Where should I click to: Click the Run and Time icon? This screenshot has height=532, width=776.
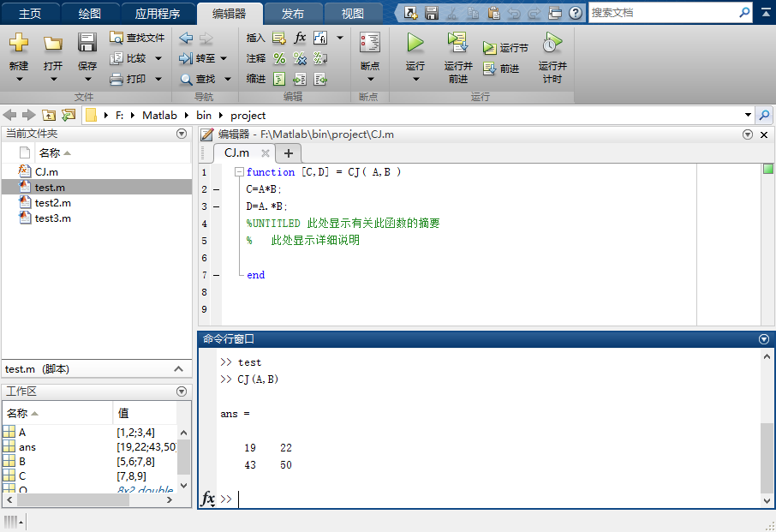click(552, 43)
